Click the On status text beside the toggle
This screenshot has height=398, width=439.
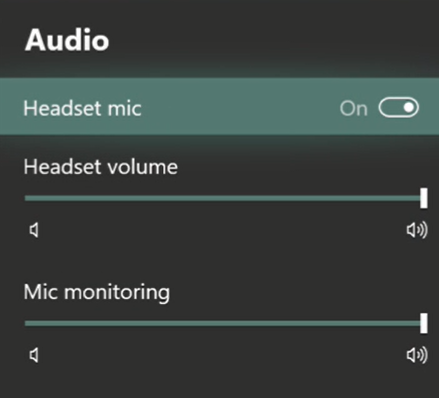click(x=354, y=109)
